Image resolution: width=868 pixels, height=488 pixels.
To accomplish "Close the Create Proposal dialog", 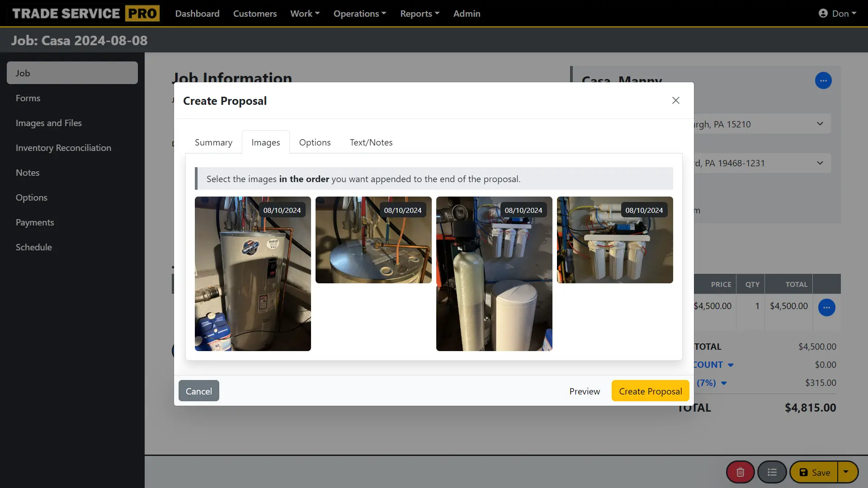I will 675,100.
